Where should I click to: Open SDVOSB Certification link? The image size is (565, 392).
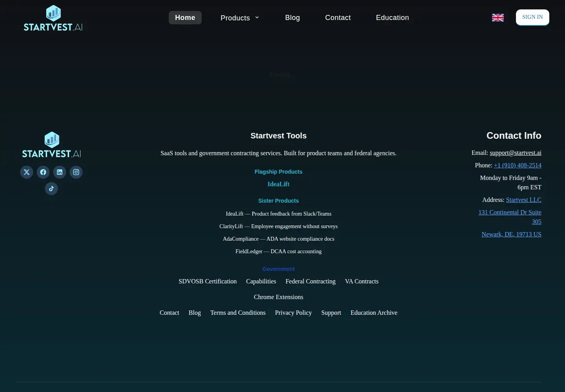(208, 281)
